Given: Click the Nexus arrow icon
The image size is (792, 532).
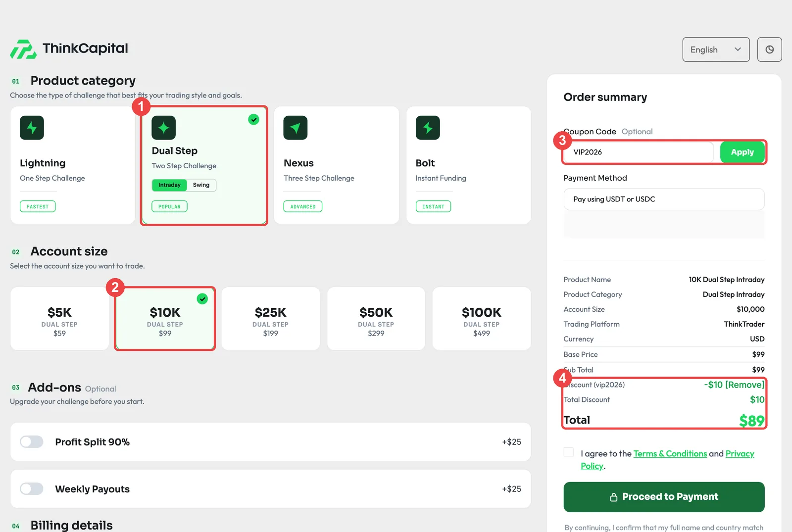Looking at the screenshot, I should pyautogui.click(x=296, y=128).
